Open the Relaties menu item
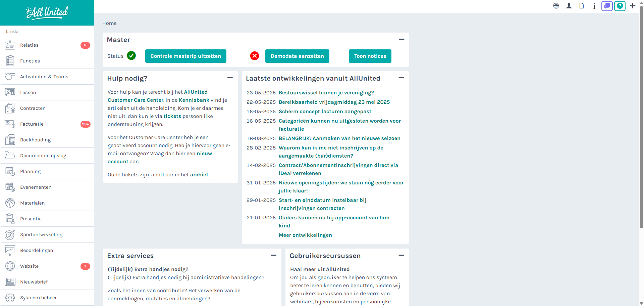644x306 pixels. tap(47, 45)
